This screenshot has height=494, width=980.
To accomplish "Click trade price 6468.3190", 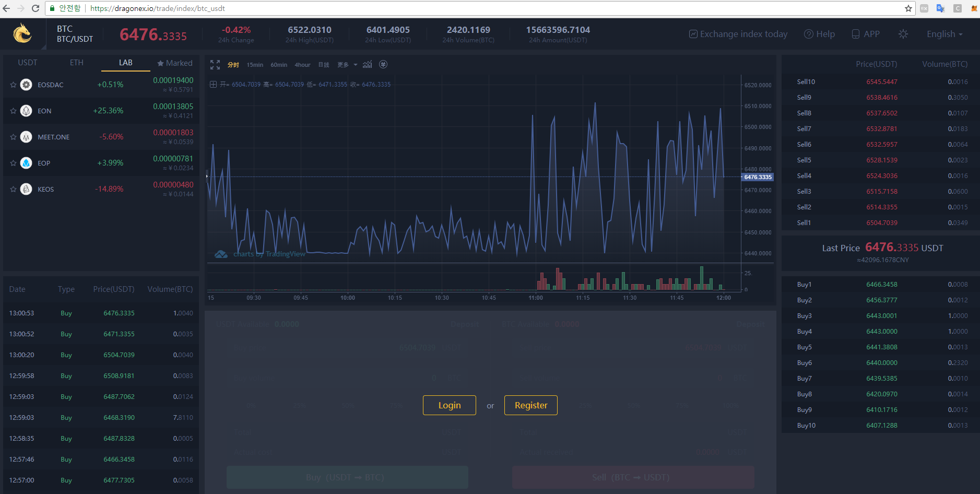I will [119, 418].
